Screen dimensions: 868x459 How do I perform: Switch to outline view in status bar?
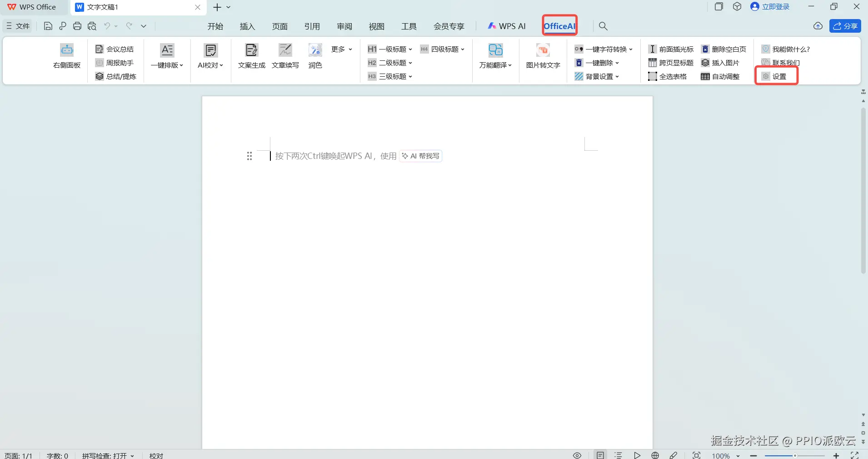(619, 455)
